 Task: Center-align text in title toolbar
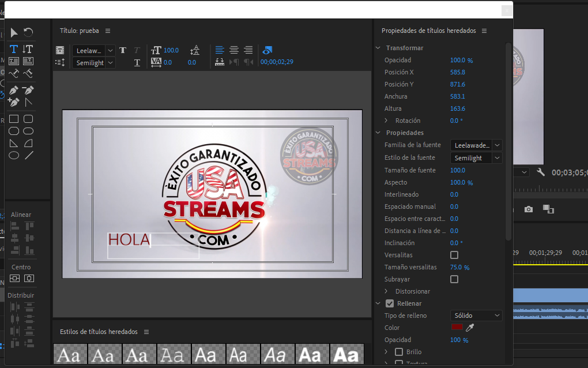pyautogui.click(x=234, y=50)
